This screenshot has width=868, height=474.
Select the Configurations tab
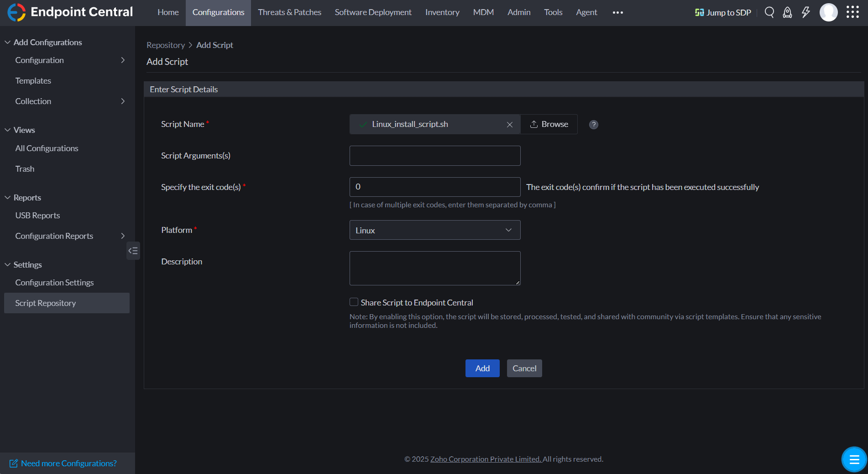point(218,12)
